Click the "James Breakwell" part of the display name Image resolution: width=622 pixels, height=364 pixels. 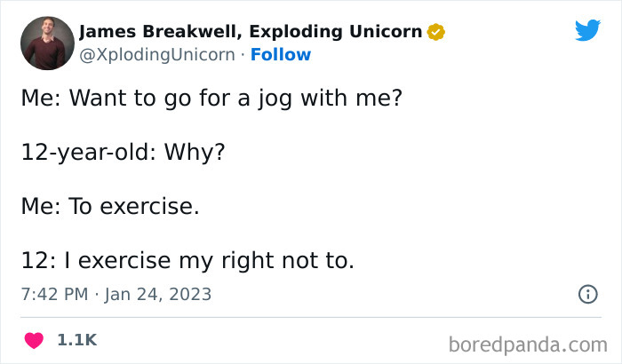click(x=160, y=32)
